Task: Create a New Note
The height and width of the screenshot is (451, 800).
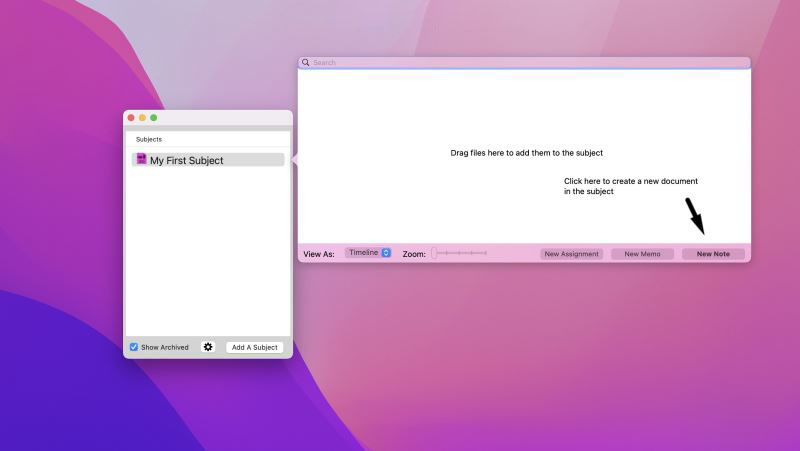Action: [713, 254]
